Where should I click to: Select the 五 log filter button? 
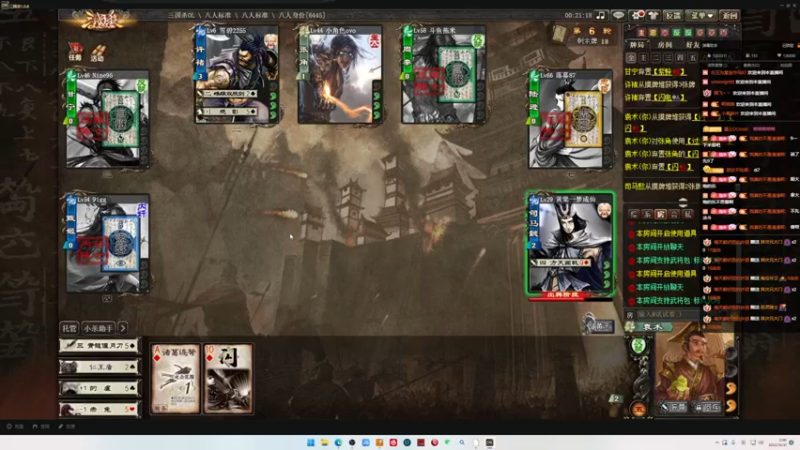pyautogui.click(x=692, y=58)
